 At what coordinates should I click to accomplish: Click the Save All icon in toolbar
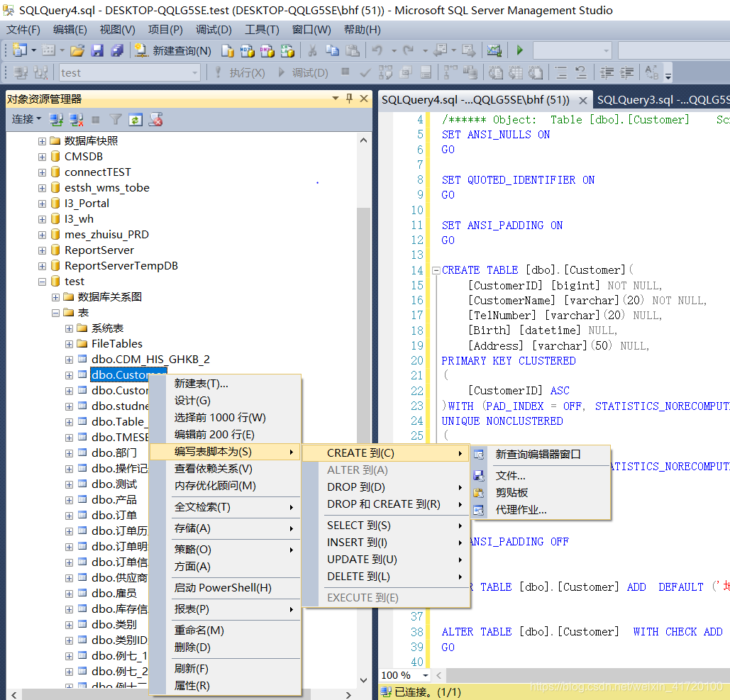(116, 50)
